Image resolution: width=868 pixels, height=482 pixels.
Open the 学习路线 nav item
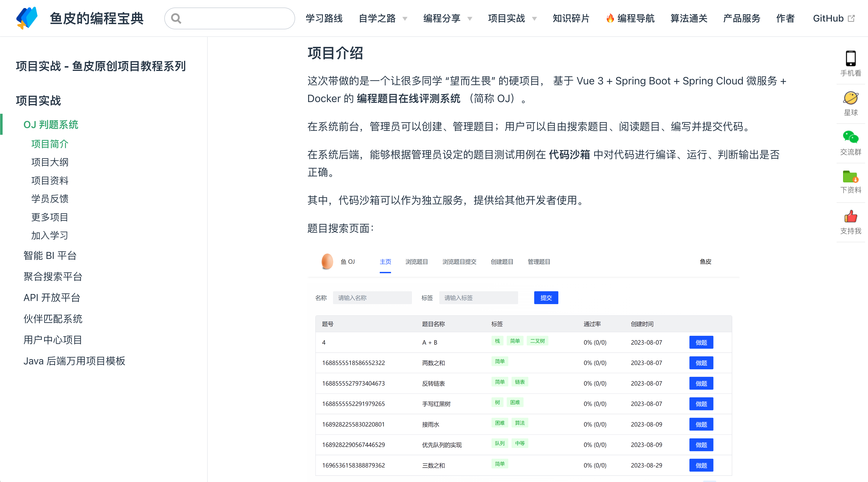click(324, 18)
